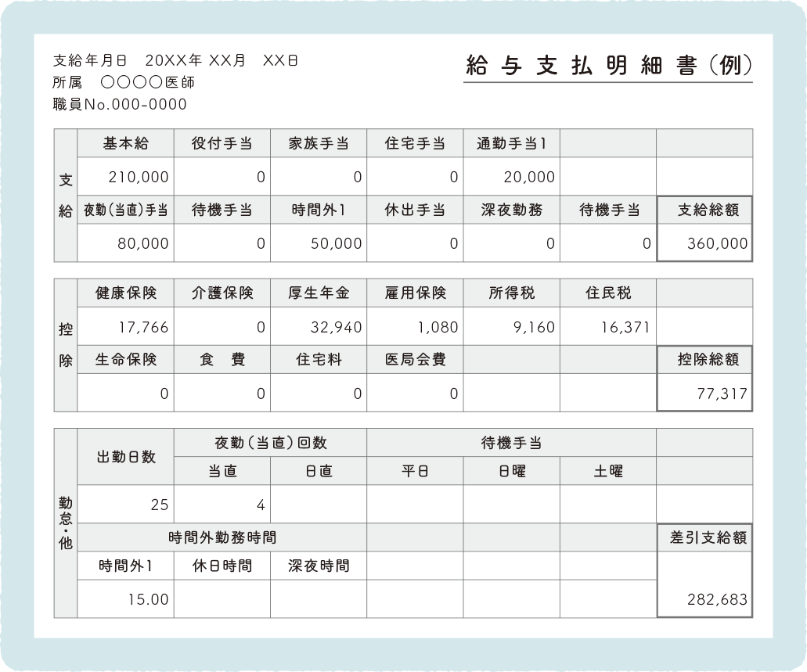Select the "通勤手当1" header cell
Image resolution: width=807 pixels, height=672 pixels.
pyautogui.click(x=512, y=144)
